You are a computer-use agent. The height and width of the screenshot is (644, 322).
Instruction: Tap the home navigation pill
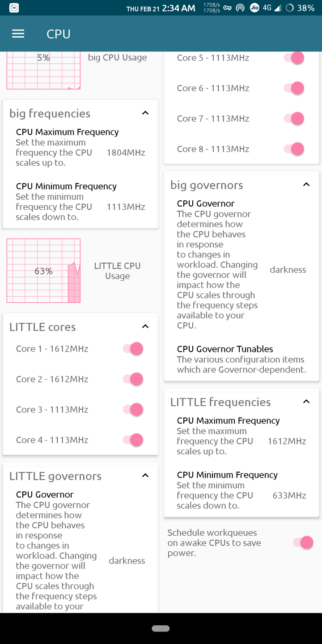(161, 628)
